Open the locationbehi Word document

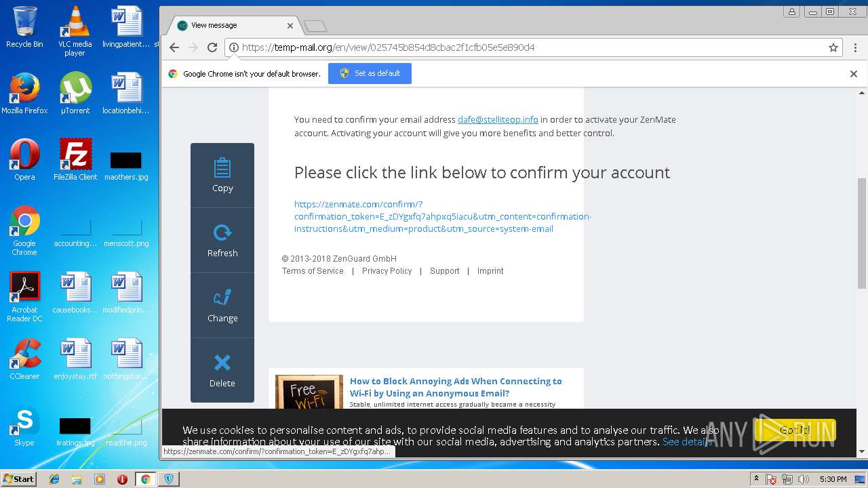pyautogui.click(x=126, y=94)
